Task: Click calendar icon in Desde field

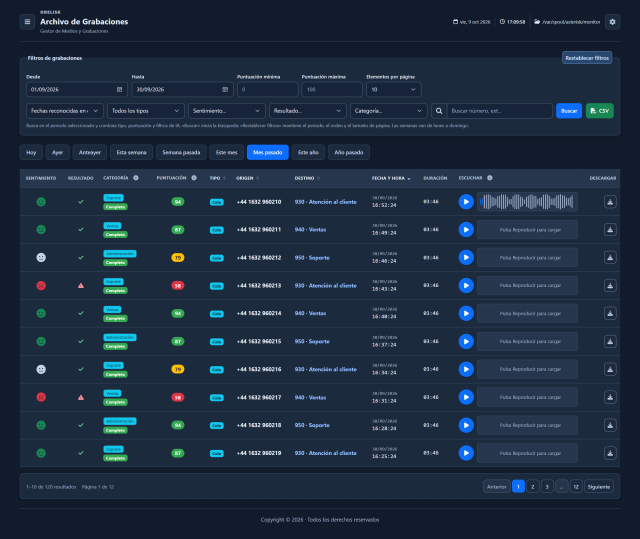Action: coord(120,89)
